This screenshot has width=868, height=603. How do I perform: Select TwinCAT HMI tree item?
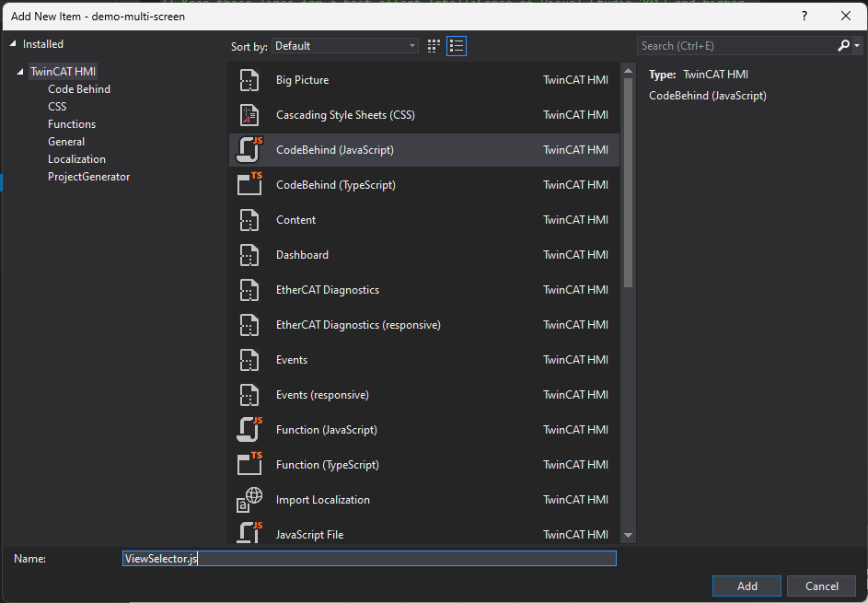(x=64, y=72)
